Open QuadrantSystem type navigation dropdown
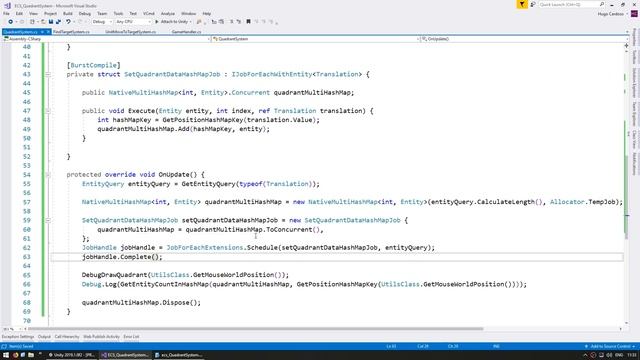Screen dimensions: 640x360 click(x=316, y=39)
